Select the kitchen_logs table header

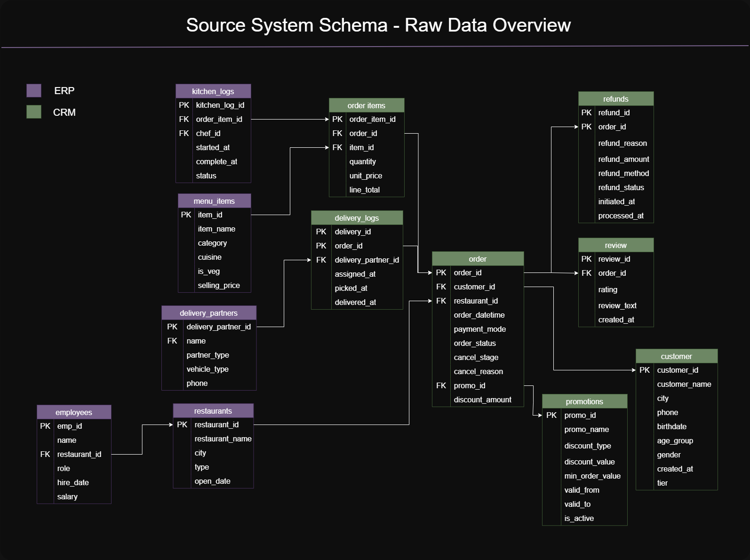point(213,91)
